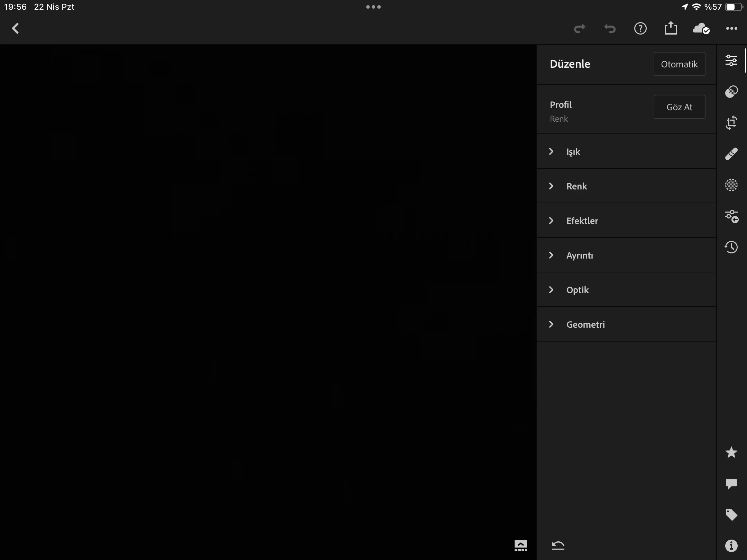Open the Edit sliders panel icon

[x=731, y=60]
